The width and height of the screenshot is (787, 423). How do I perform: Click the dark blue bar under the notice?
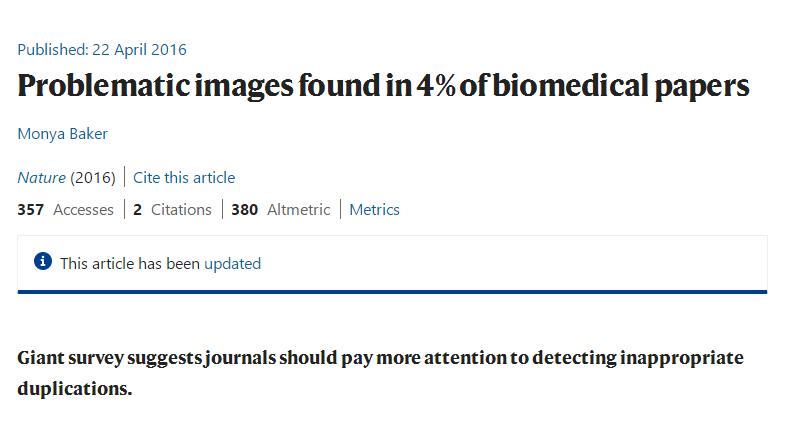point(392,292)
